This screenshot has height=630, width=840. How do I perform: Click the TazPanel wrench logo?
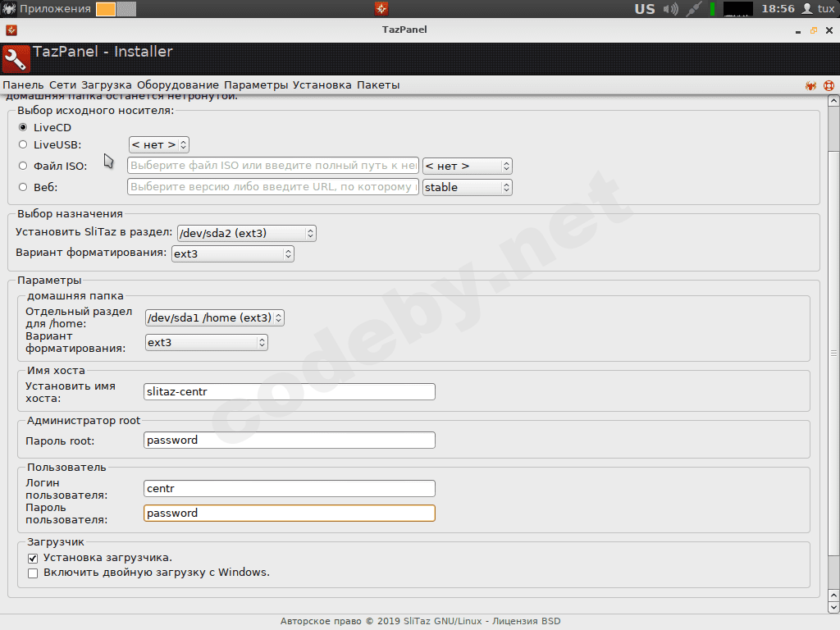16,59
